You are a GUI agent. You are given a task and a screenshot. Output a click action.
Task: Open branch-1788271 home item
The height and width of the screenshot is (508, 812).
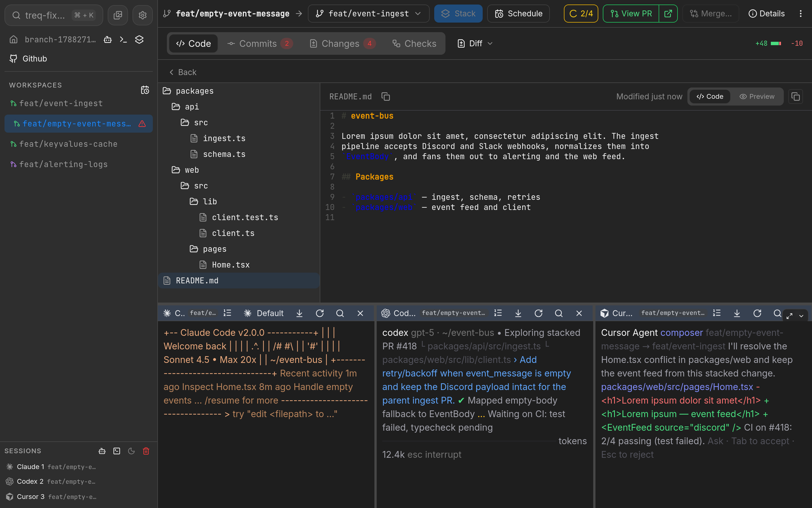click(x=52, y=40)
